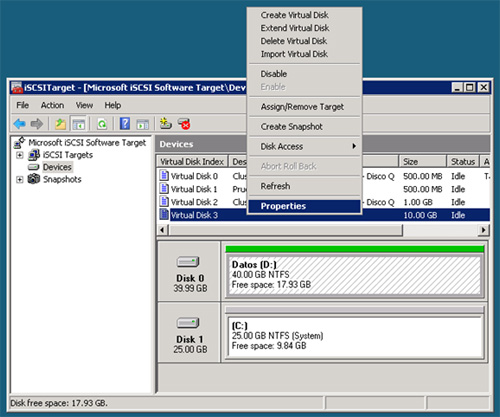
Task: Choose Delete Virtual Disk from context menu
Action: [x=294, y=41]
